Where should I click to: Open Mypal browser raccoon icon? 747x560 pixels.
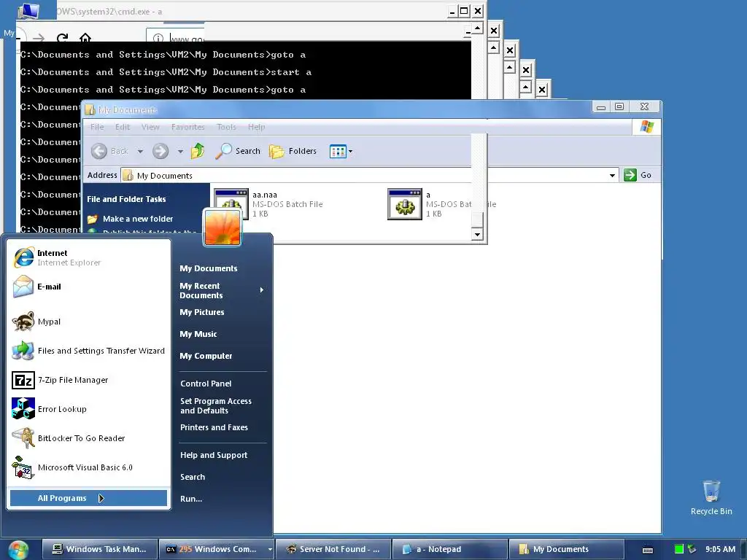coord(23,322)
